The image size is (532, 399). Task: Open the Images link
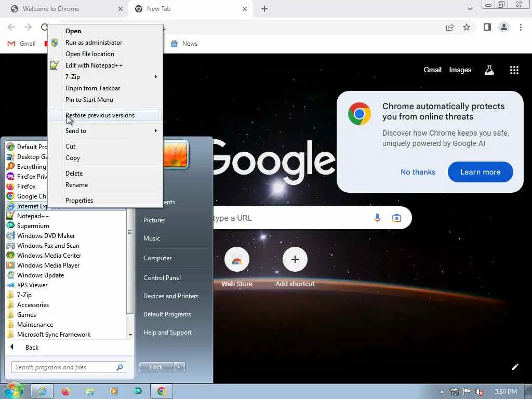460,70
